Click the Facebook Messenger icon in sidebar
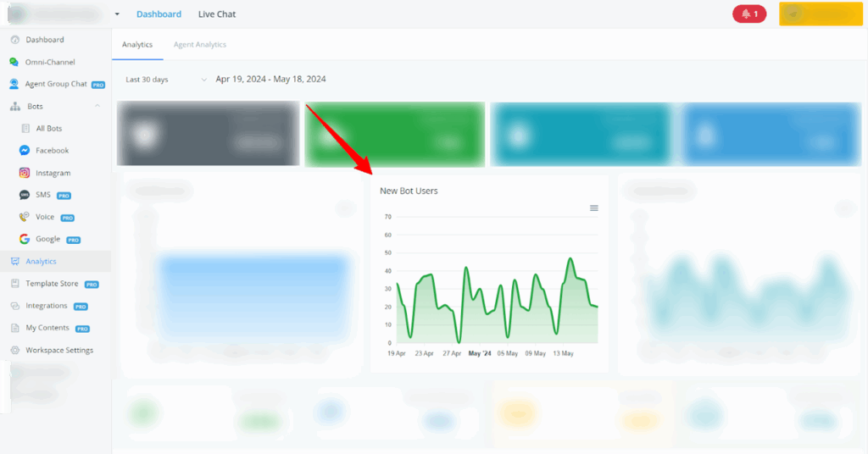 (x=25, y=151)
